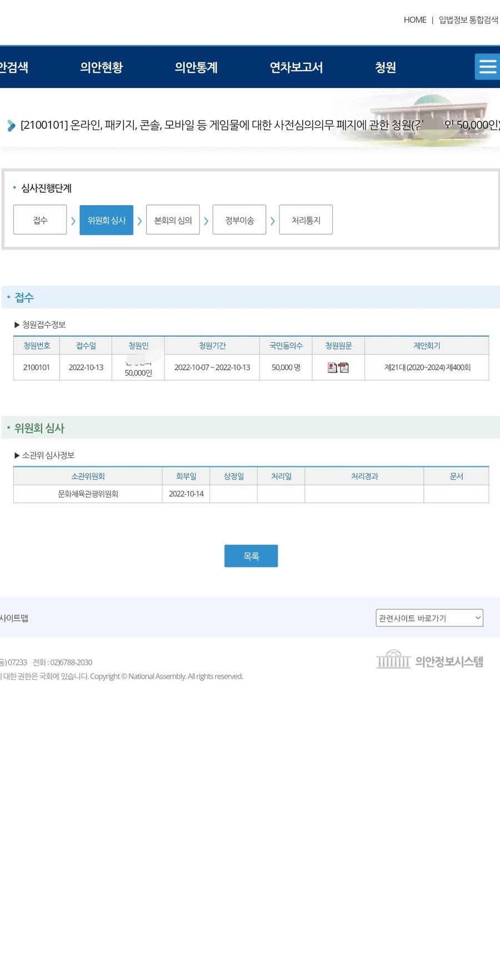Click the arrow icon before the petition title
Viewport: 500px width, 980px height.
[11, 126]
